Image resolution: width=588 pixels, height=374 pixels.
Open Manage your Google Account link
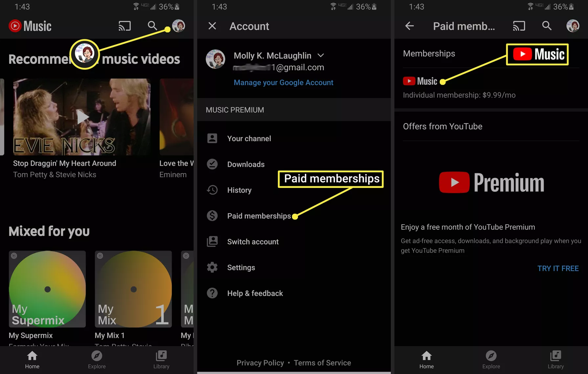pyautogui.click(x=283, y=82)
